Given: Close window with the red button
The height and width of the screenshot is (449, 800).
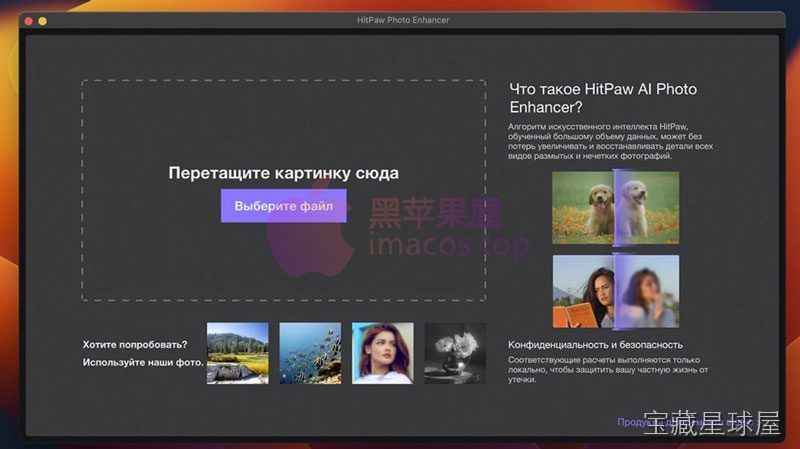Looking at the screenshot, I should click(x=29, y=21).
